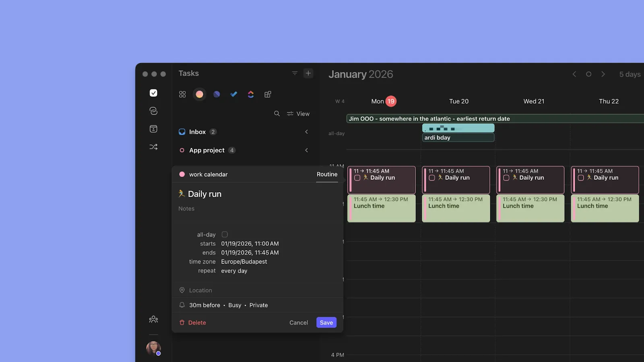Select Tue 20 day header
The width and height of the screenshot is (644, 362).
click(x=459, y=101)
